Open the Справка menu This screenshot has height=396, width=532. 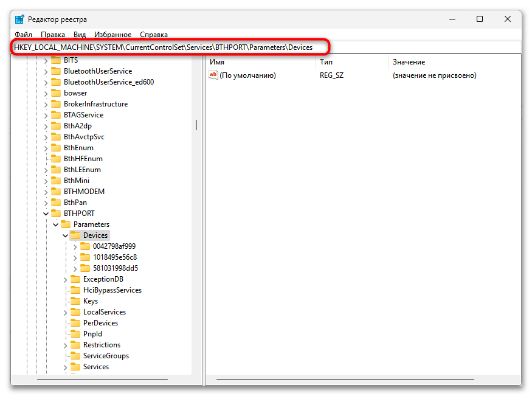tap(154, 35)
